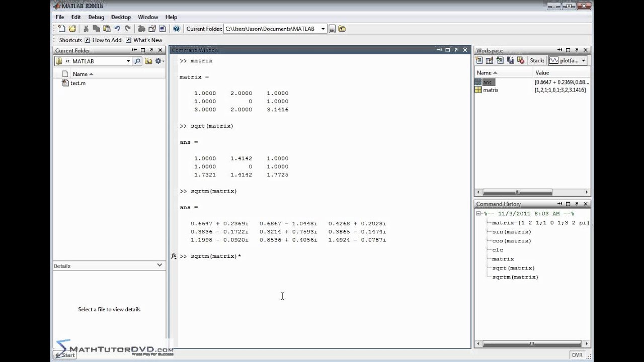This screenshot has height=362, width=644.
Task: Undock the Workspace panel
Action: coord(577,50)
